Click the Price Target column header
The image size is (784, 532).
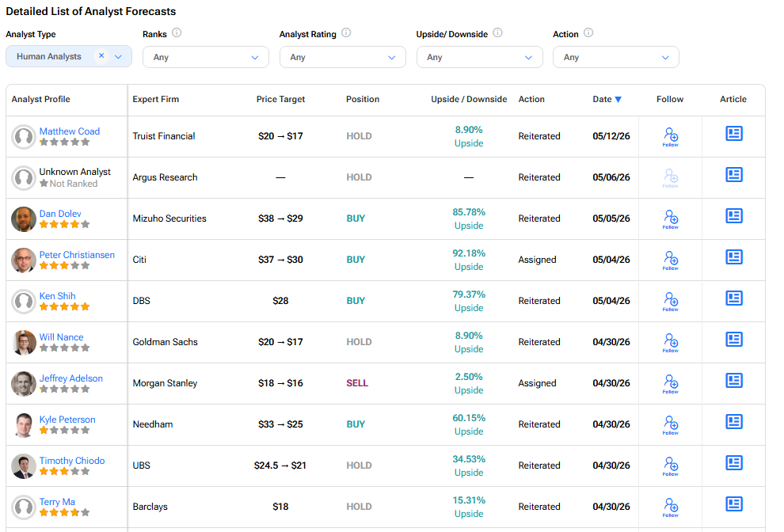point(280,99)
